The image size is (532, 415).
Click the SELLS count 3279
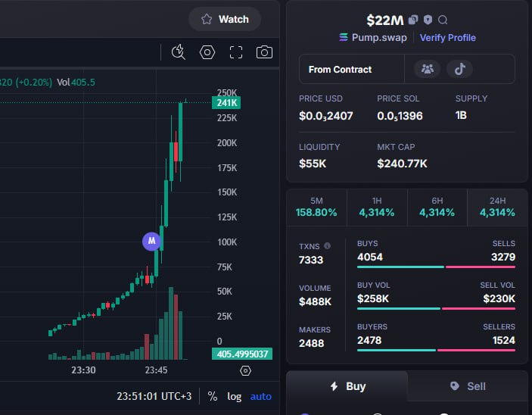tap(503, 257)
